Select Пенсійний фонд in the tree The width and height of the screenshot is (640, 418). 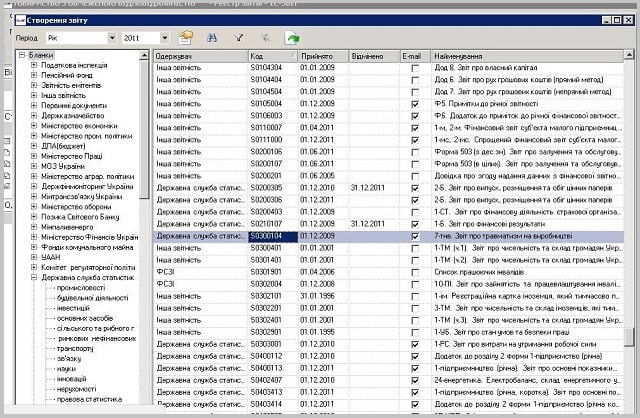(68, 76)
